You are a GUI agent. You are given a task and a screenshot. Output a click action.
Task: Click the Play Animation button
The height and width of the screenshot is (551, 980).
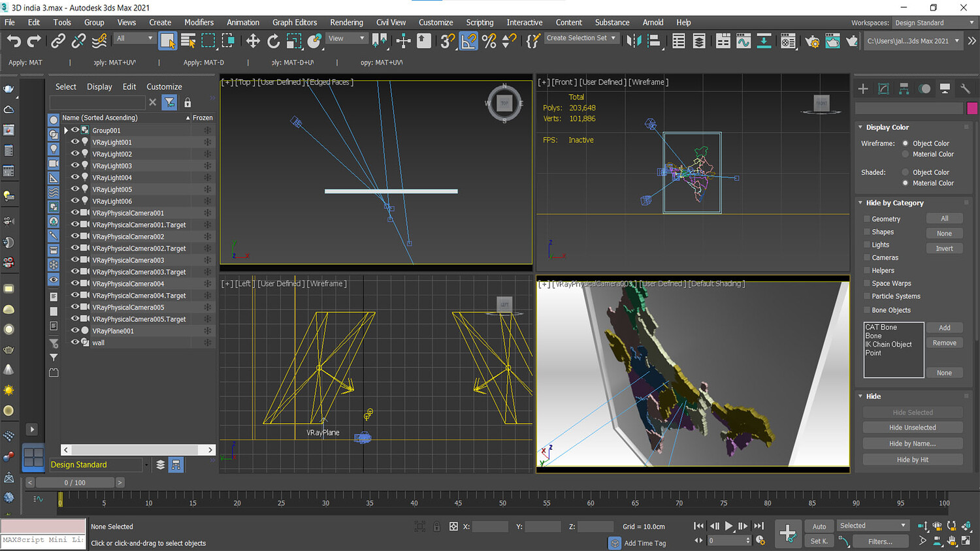point(728,526)
